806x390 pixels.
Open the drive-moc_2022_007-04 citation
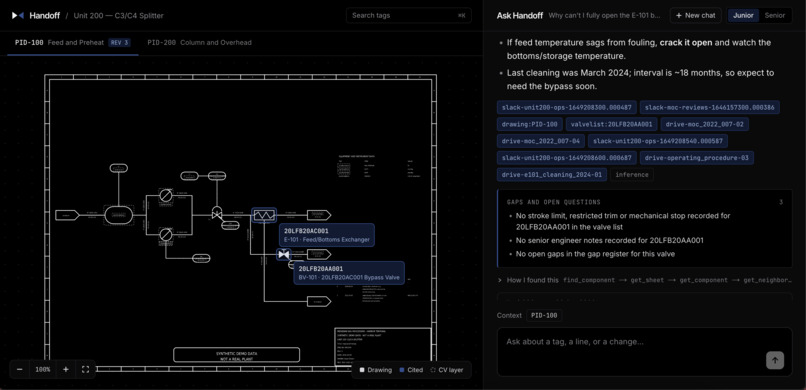541,141
